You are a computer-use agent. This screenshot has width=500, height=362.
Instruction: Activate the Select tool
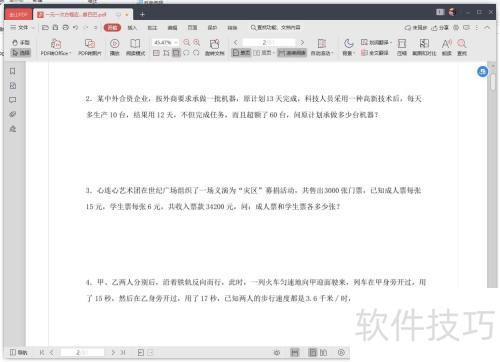coord(20,53)
